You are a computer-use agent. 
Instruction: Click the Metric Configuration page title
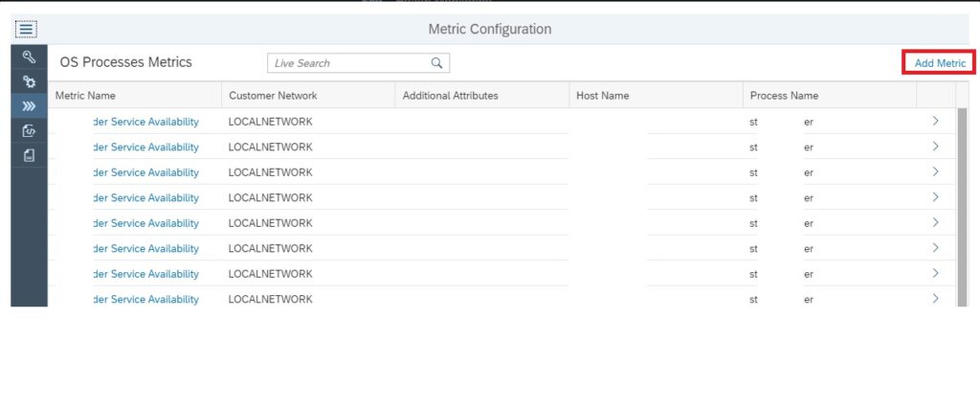click(x=489, y=29)
